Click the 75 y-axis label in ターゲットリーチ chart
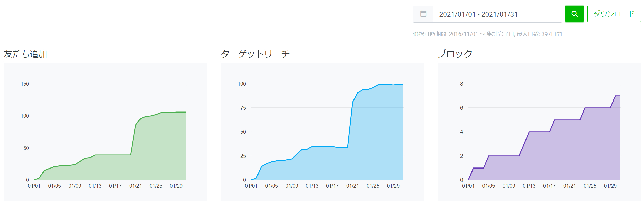This screenshot has width=644, height=202. click(x=243, y=108)
